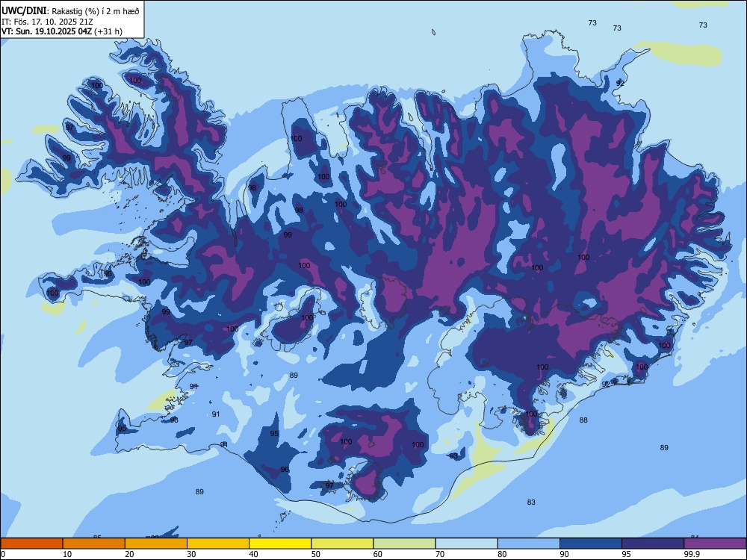The image size is (747, 560).
Task: Click the VT: Sun. 19.10.2025 04Z line
Action: pyautogui.click(x=62, y=31)
